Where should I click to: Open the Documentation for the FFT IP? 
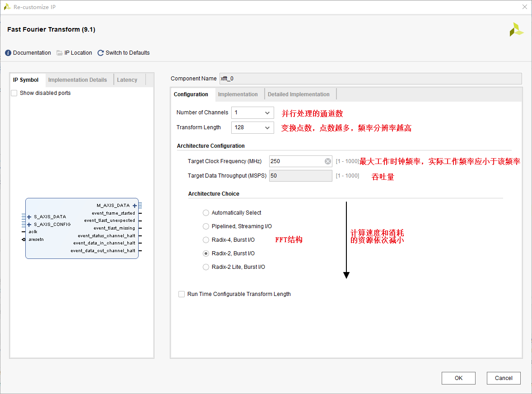28,53
